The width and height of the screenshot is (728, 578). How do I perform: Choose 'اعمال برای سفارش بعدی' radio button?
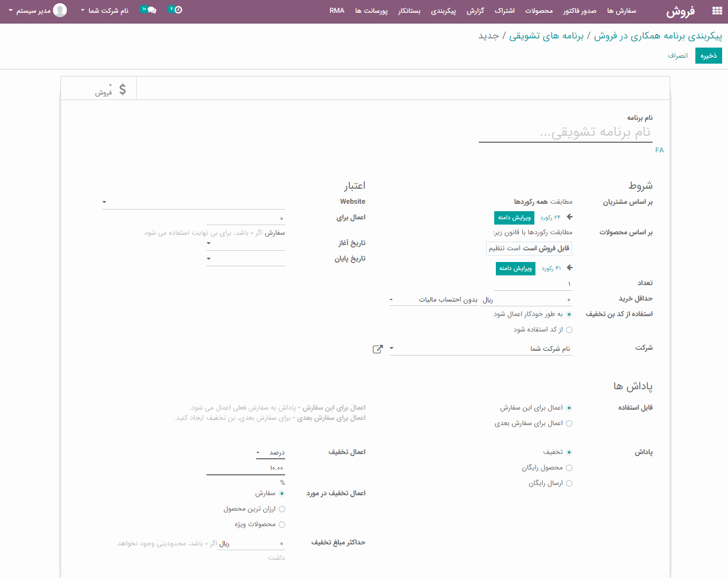(x=569, y=423)
